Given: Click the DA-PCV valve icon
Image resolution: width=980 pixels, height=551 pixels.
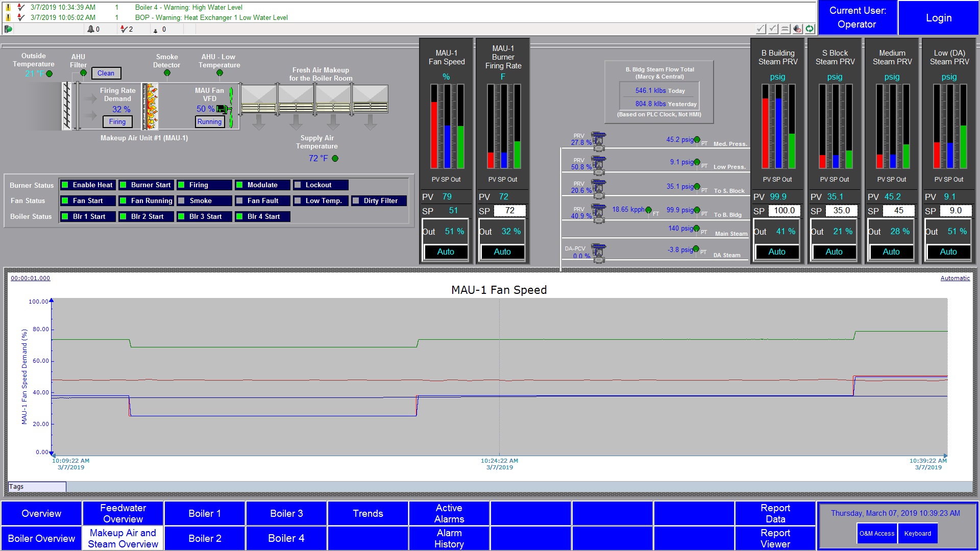Looking at the screenshot, I should pos(598,253).
